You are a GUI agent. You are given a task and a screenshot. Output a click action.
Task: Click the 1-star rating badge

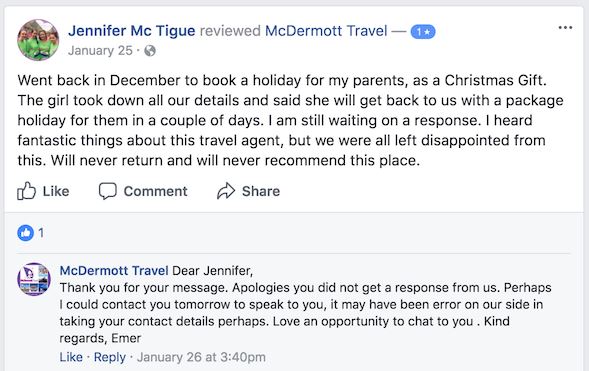point(423,32)
